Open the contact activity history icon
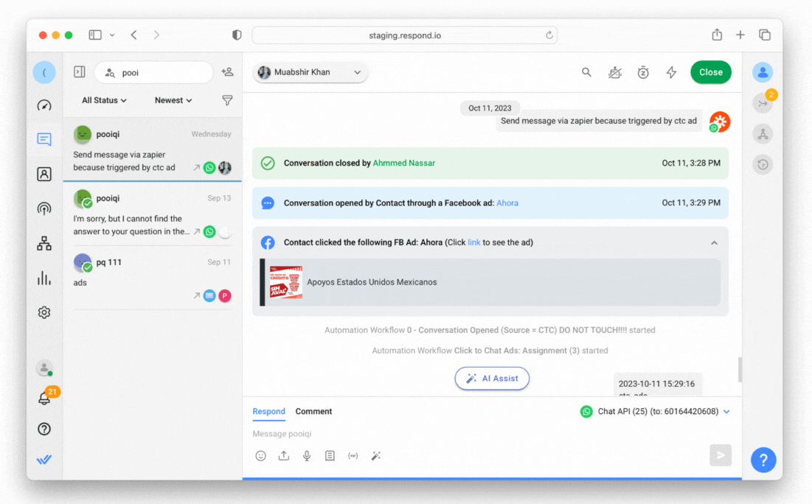 (x=763, y=164)
